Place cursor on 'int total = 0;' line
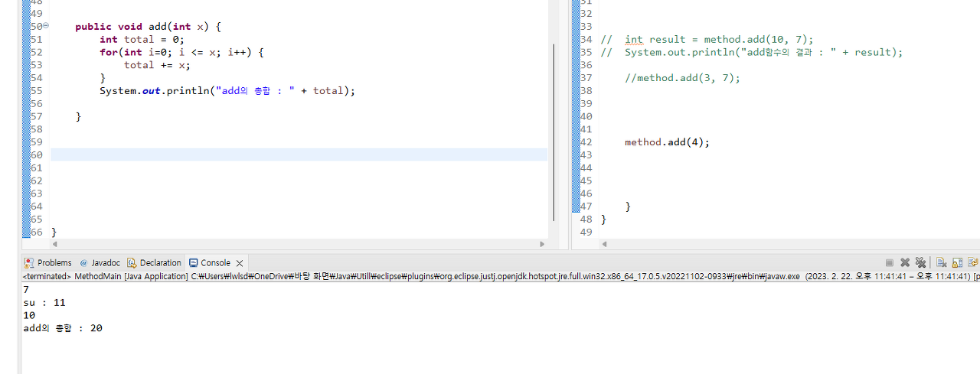This screenshot has width=980, height=374. tap(142, 40)
